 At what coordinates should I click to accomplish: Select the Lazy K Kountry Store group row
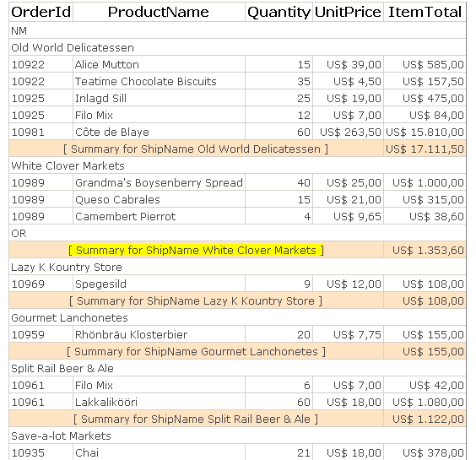(x=238, y=267)
